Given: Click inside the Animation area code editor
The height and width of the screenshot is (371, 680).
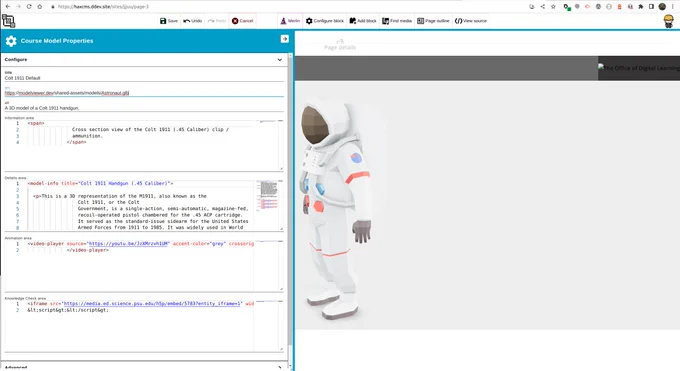Looking at the screenshot, I should 143,266.
